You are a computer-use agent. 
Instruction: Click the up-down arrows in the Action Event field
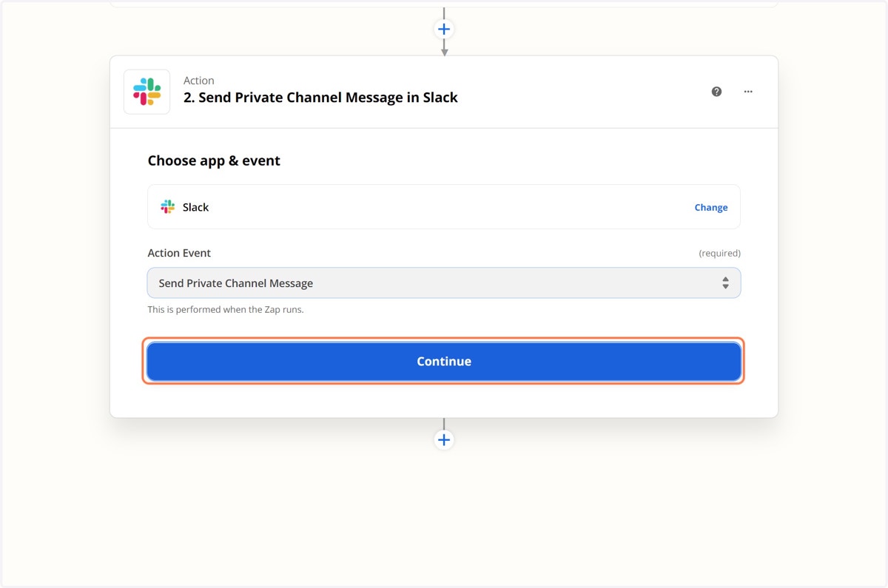[725, 283]
